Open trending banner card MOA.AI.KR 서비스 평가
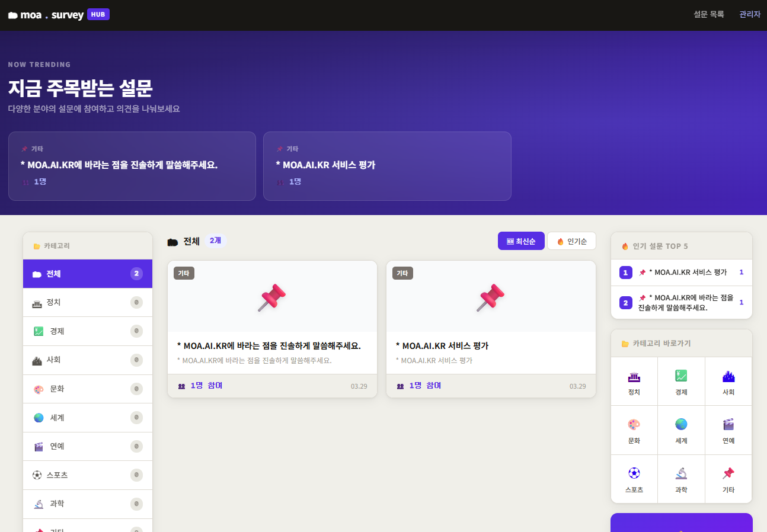Viewport: 767px width, 532px height. pyautogui.click(x=387, y=166)
